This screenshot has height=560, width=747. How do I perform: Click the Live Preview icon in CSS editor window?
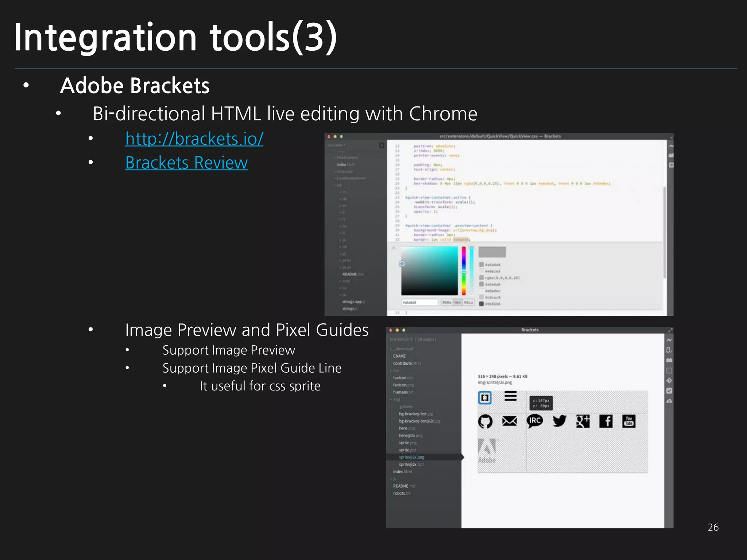coord(670,146)
